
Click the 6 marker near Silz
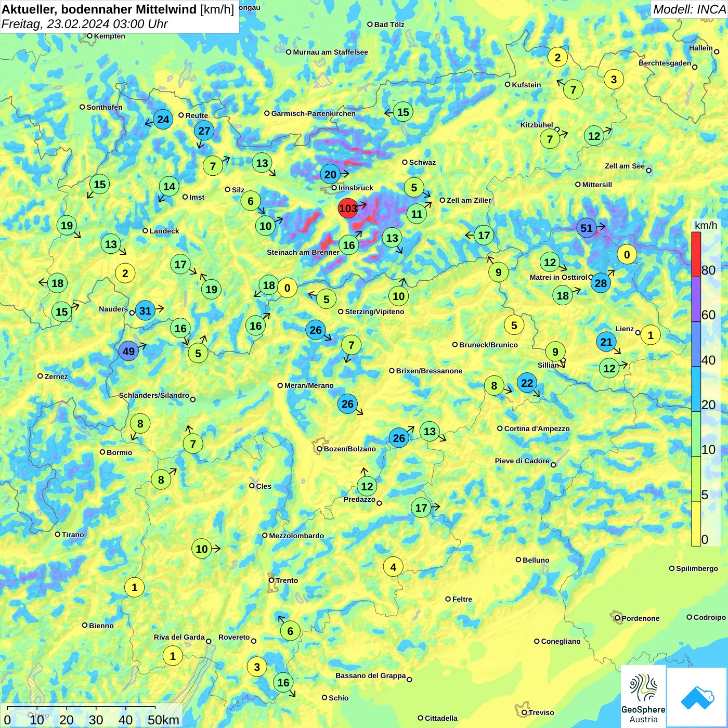click(251, 201)
